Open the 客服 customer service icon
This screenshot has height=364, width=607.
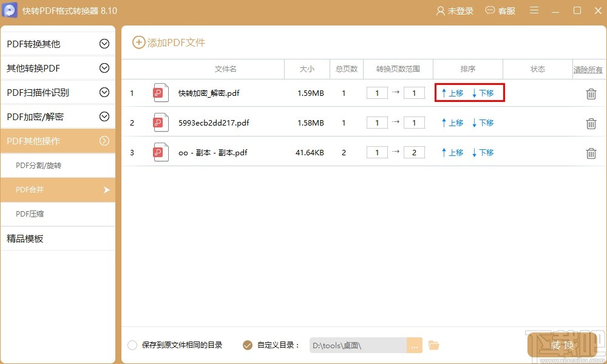(488, 10)
